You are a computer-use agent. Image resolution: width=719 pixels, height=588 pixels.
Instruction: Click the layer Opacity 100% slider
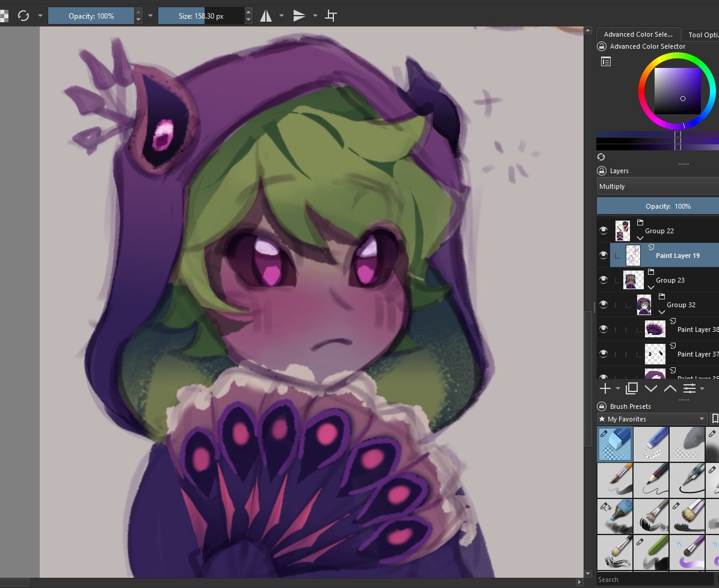pos(658,206)
